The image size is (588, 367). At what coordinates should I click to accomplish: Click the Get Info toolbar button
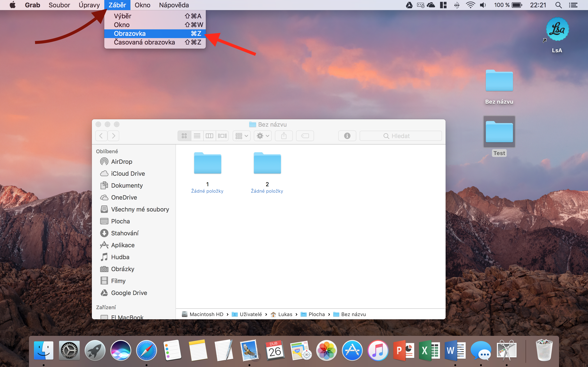347,136
